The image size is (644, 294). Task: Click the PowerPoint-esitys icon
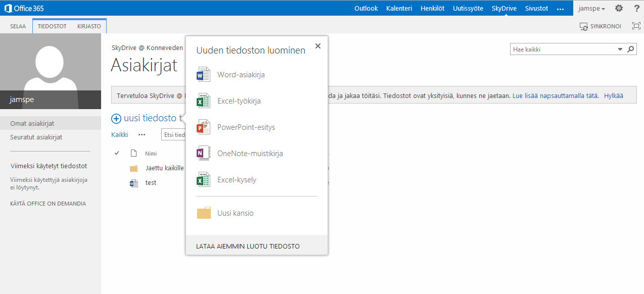coord(203,127)
